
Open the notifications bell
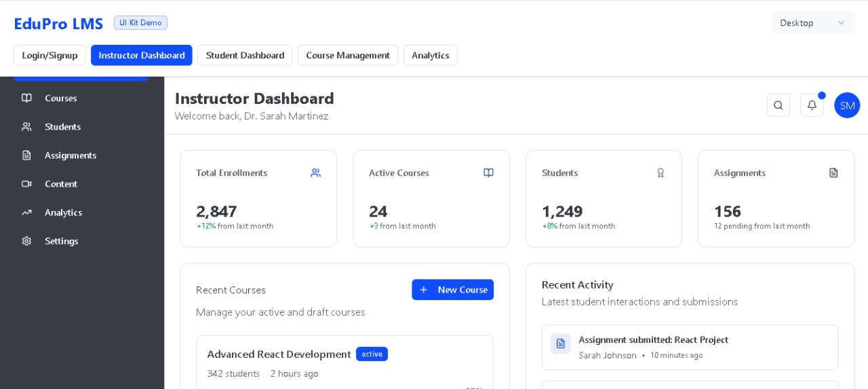[812, 105]
